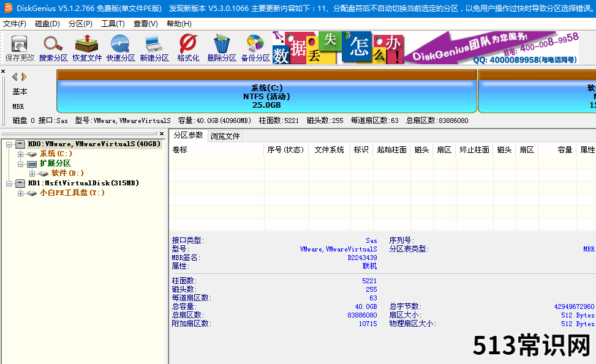Select 系统(C:) partition in tree
596x364 pixels.
(56, 154)
